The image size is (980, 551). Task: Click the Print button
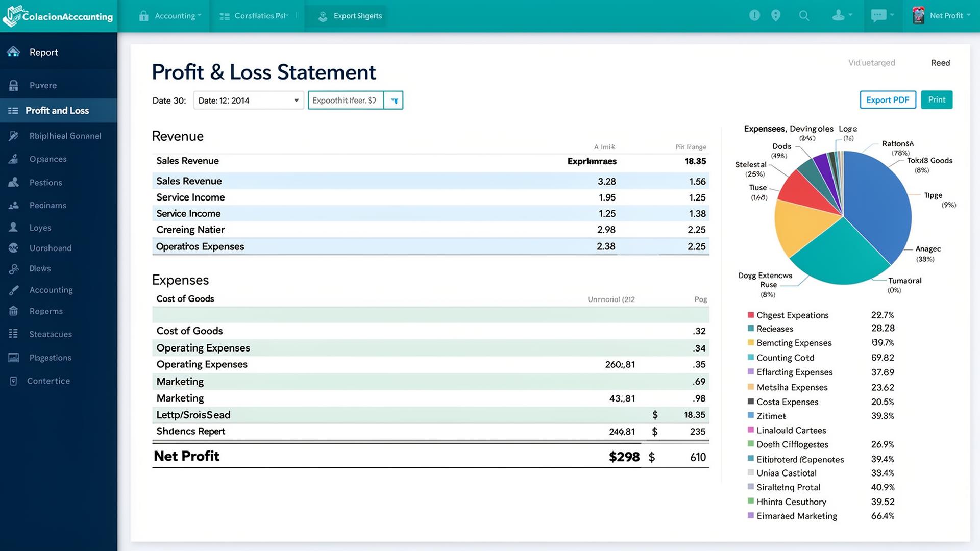click(937, 100)
